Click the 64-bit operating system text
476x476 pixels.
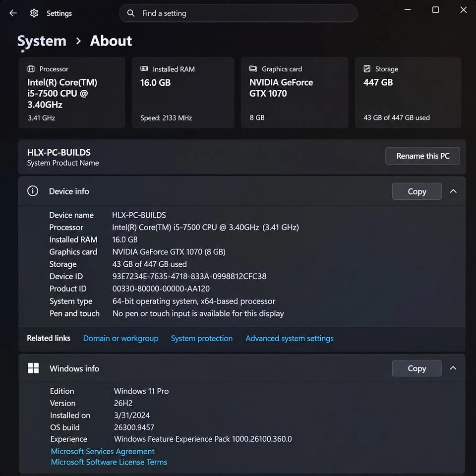(x=194, y=301)
